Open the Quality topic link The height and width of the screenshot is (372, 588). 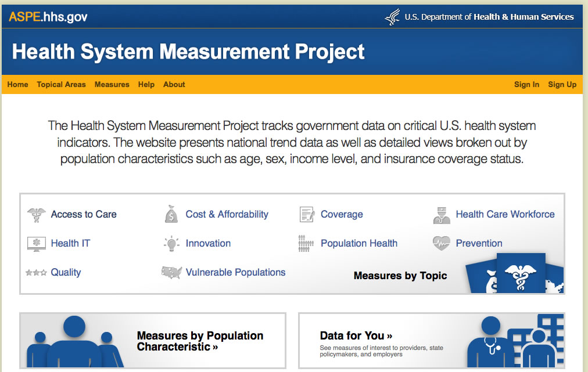click(x=66, y=272)
